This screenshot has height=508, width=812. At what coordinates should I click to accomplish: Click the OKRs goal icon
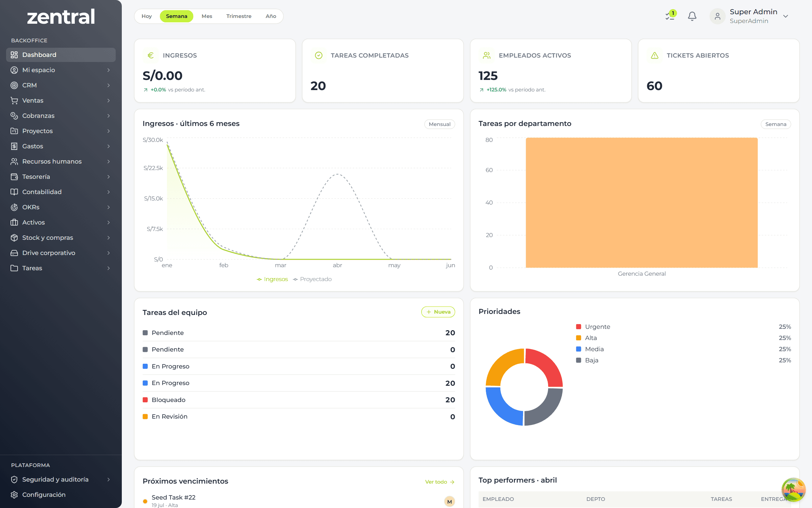click(14, 207)
